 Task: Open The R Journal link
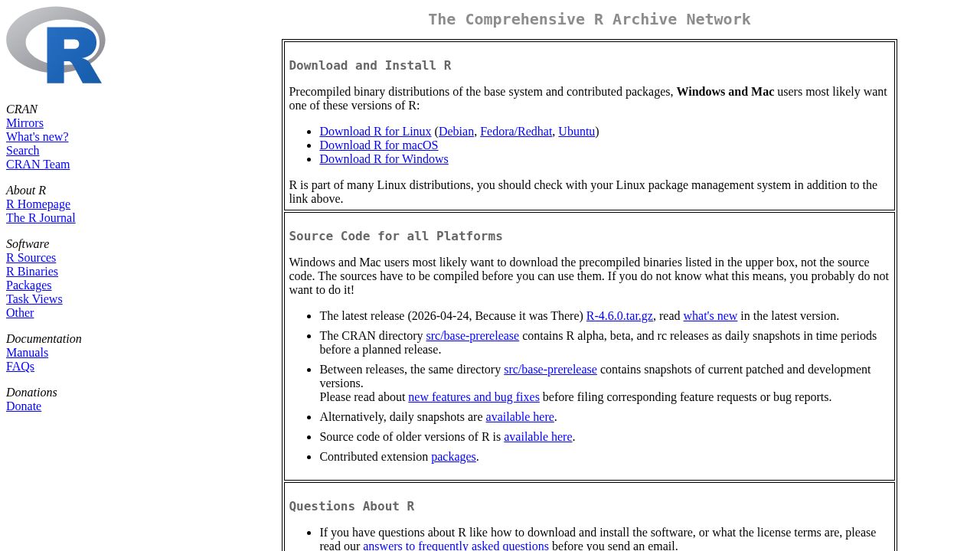tap(41, 218)
